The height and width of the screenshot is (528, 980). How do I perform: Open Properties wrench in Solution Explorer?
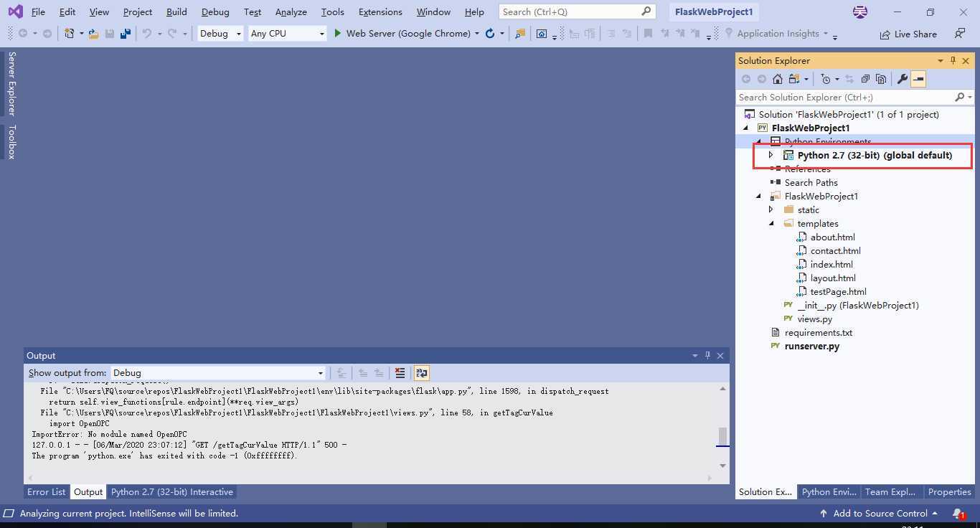pos(903,79)
